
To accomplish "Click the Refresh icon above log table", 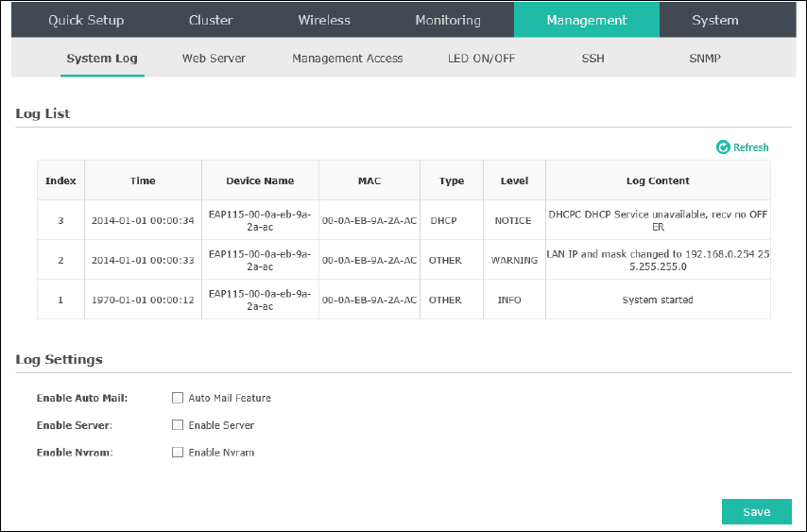I will [723, 147].
